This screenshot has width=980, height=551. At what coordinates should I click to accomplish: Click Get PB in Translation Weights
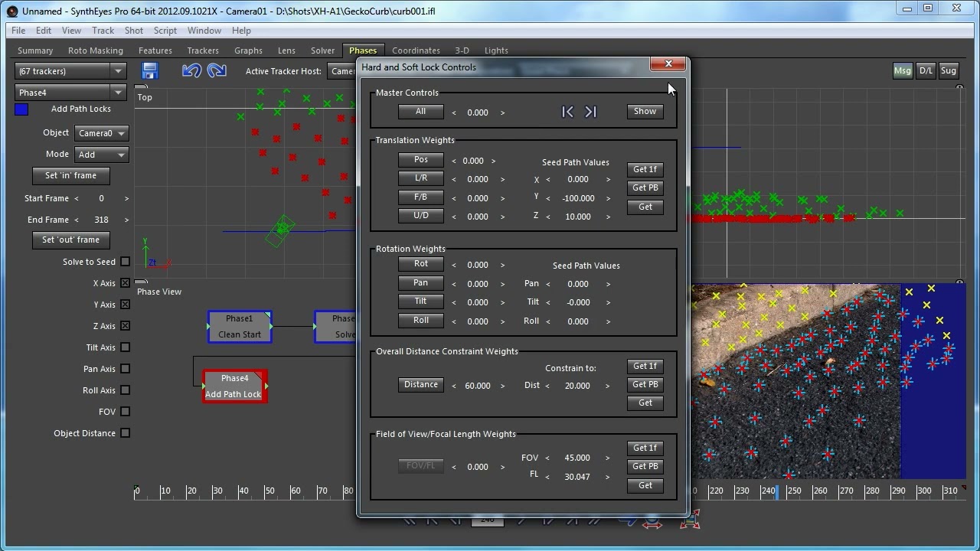[645, 188]
